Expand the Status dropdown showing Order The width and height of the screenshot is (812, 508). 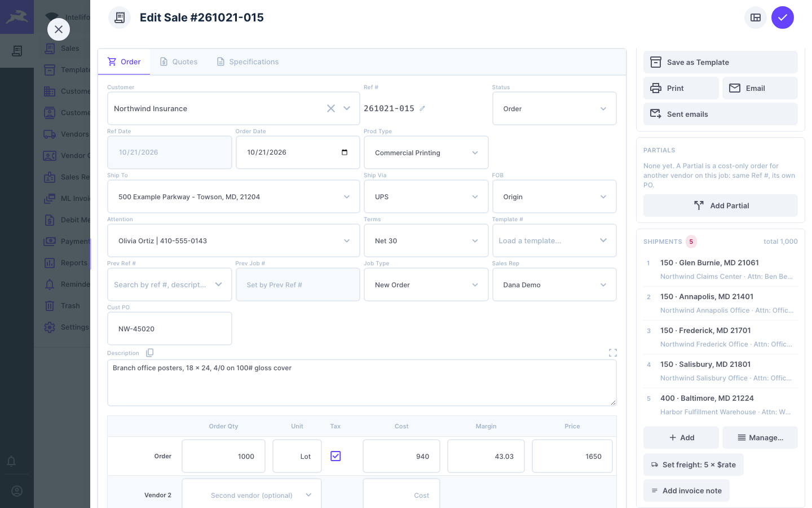coord(554,108)
